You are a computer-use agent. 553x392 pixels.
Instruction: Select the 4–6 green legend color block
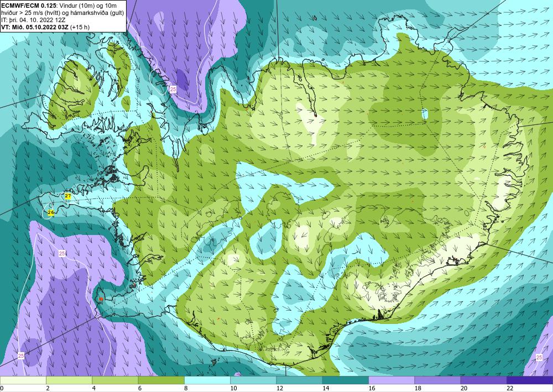pyautogui.click(x=115, y=380)
